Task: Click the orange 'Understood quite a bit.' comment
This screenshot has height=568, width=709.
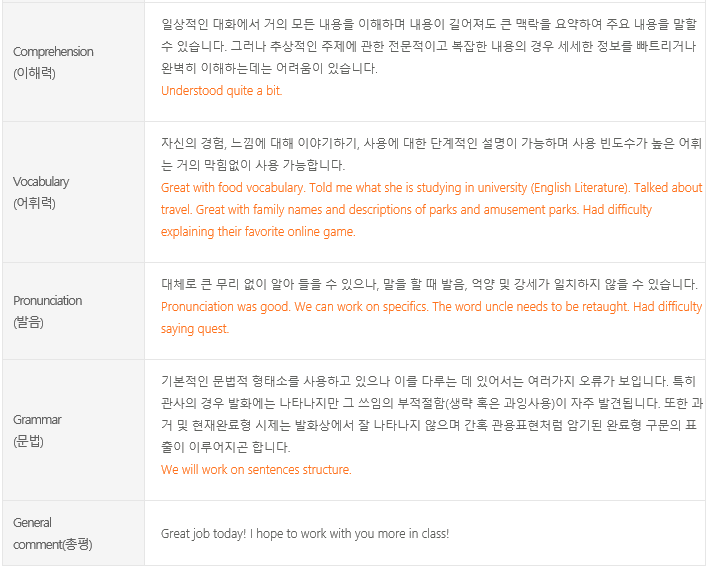Action: click(x=222, y=91)
